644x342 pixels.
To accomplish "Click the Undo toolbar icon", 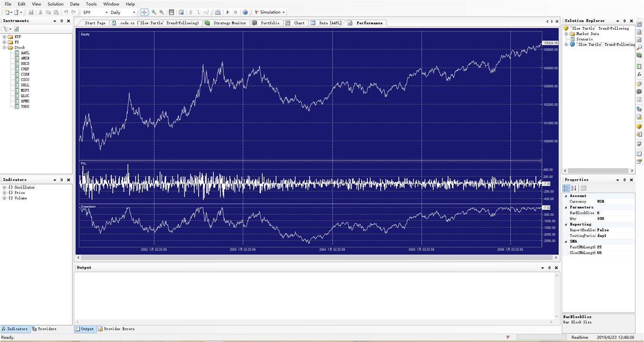I will (66, 12).
